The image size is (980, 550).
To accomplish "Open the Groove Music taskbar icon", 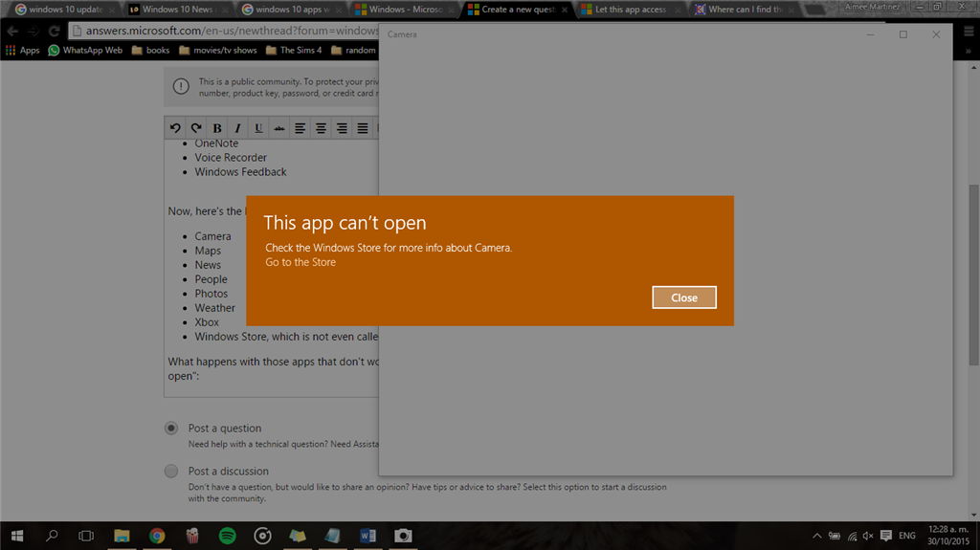I will pos(262,536).
